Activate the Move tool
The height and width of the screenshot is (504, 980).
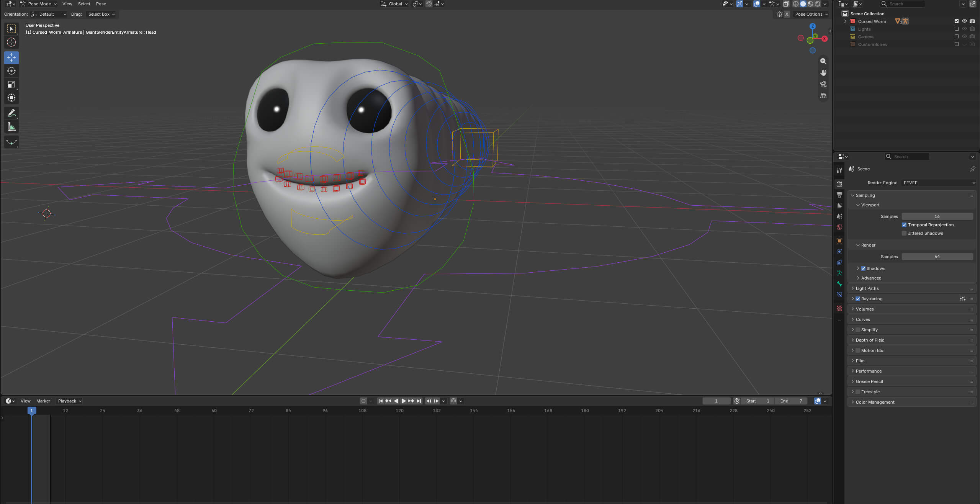pos(11,57)
